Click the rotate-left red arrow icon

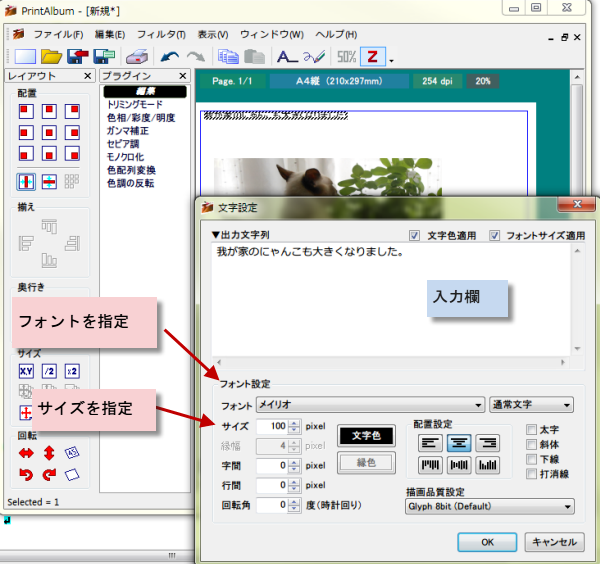[x=26, y=473]
